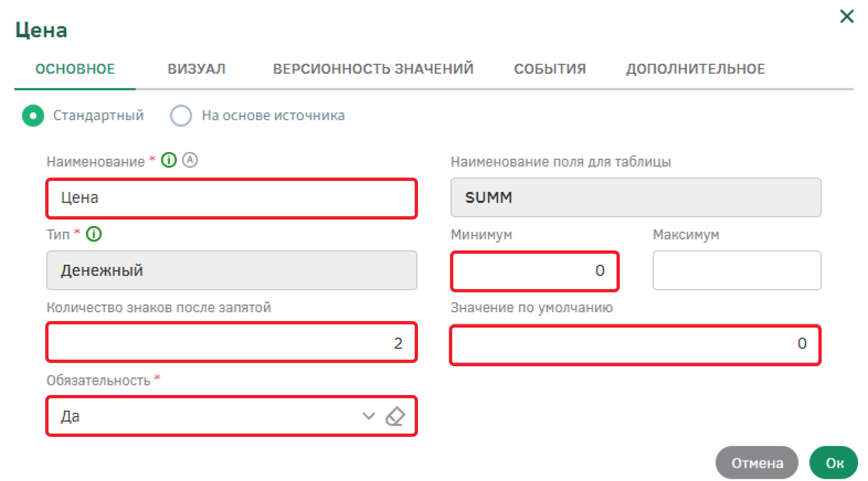Switch to the Визуал tab
The image size is (868, 481).
196,69
